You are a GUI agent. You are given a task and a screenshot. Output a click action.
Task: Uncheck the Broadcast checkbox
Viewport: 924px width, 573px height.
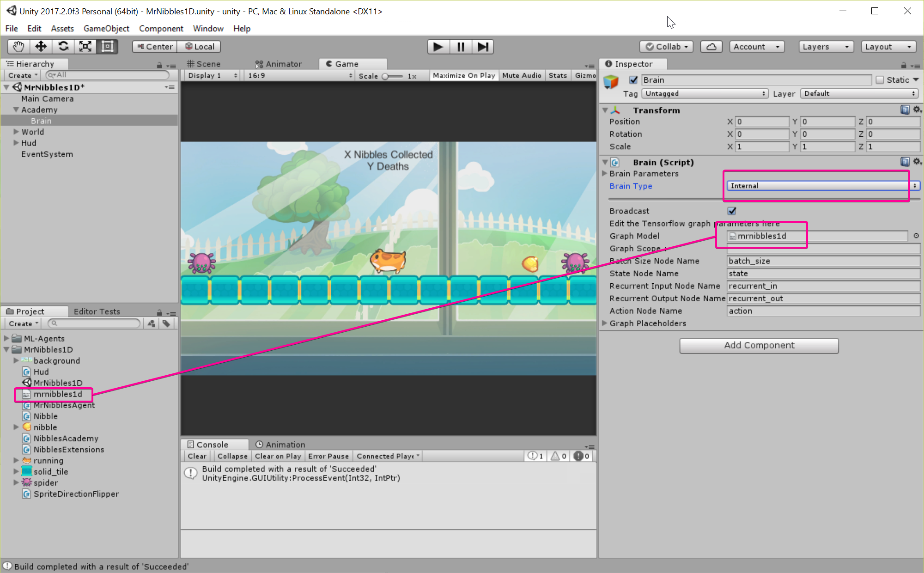732,211
